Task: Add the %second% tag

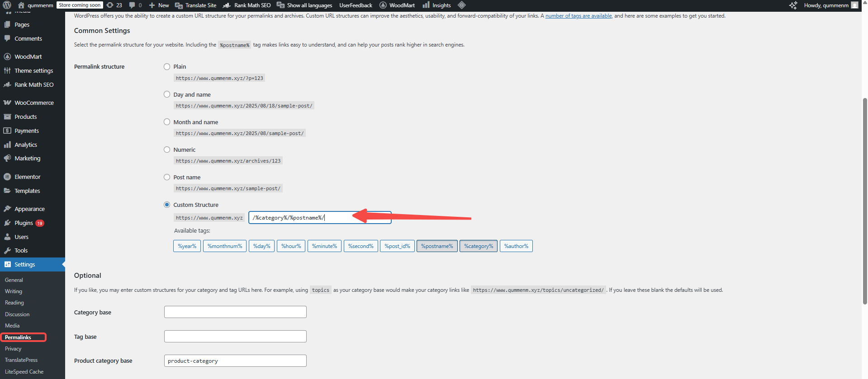Action: coord(360,246)
